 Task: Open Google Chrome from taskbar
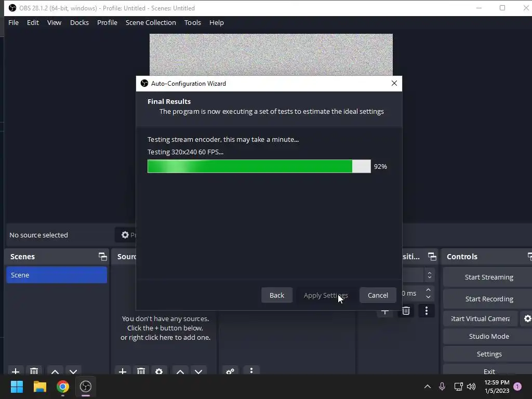63,387
